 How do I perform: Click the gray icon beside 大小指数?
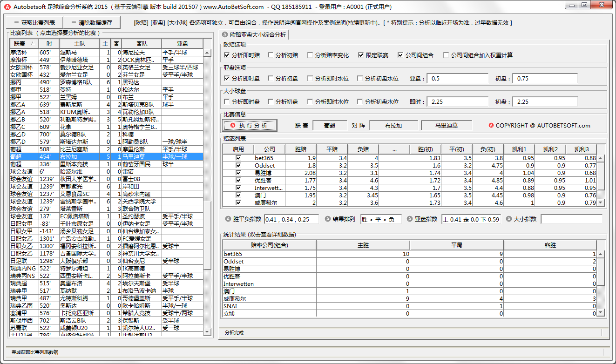509,219
